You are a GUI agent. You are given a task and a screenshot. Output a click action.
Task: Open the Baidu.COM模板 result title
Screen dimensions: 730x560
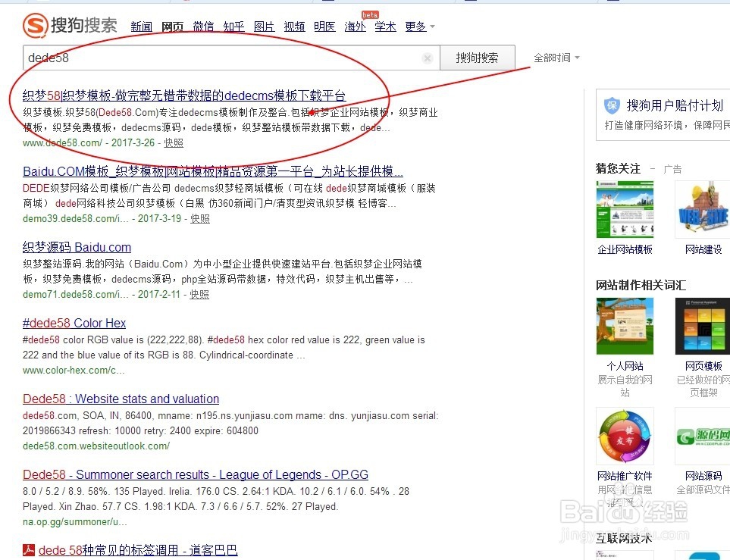tap(213, 171)
